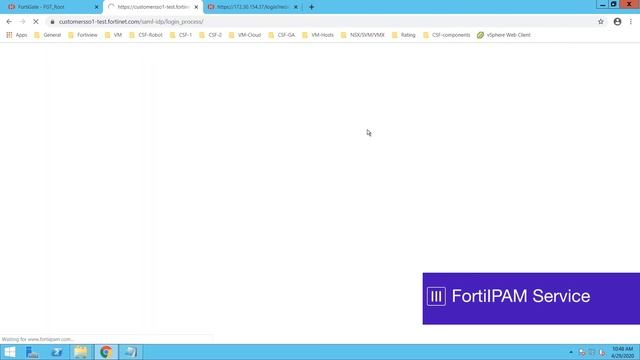640x360 pixels.
Task: Open the Rating bookmark folder
Action: [404, 35]
